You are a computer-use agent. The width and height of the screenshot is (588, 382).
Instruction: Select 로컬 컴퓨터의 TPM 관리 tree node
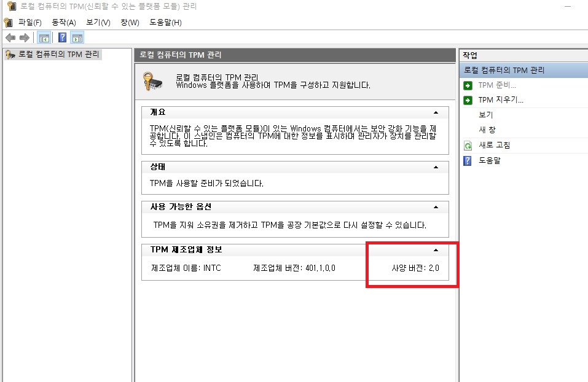53,55
